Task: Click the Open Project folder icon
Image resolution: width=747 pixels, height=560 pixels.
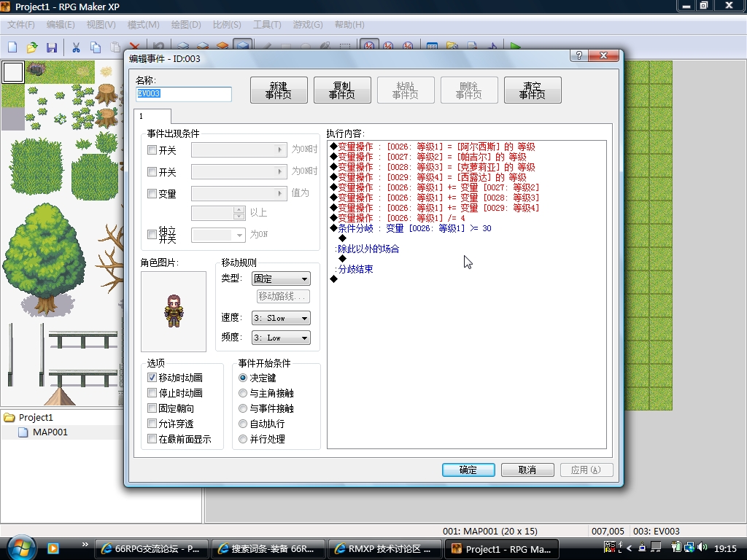Action: click(x=32, y=47)
